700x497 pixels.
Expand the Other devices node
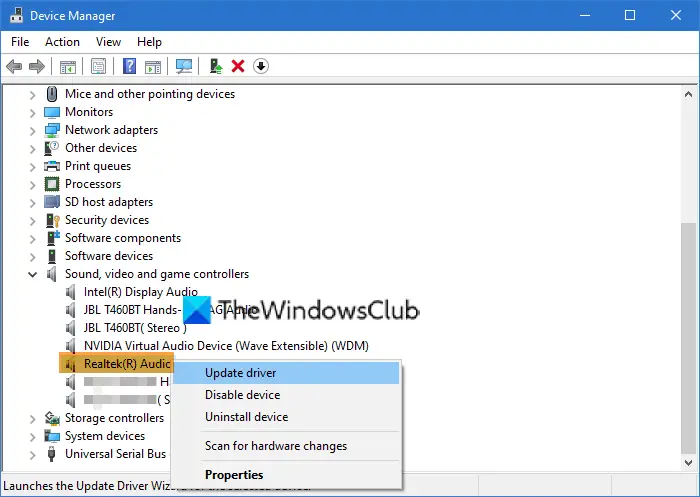32,149
